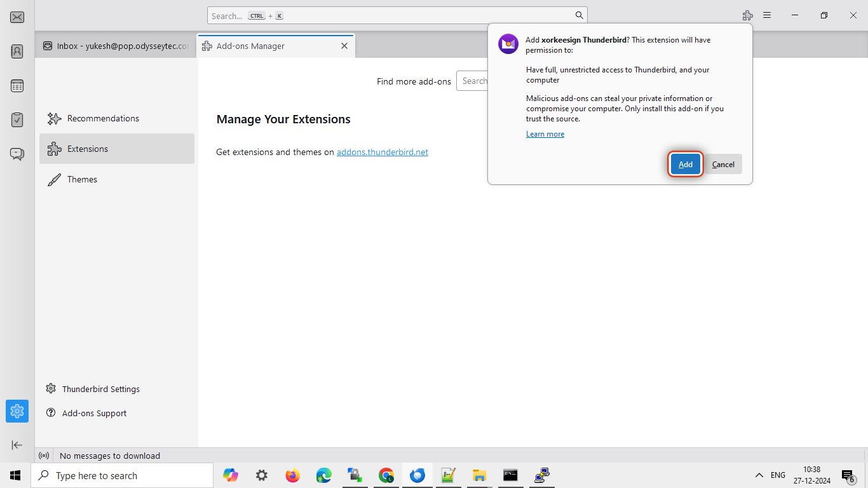Switch to Google Chrome in taskbar
Screen dimensions: 868x488
pyautogui.click(x=386, y=475)
